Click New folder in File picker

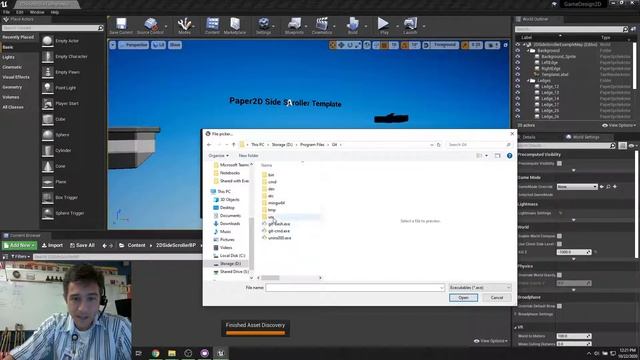248,156
